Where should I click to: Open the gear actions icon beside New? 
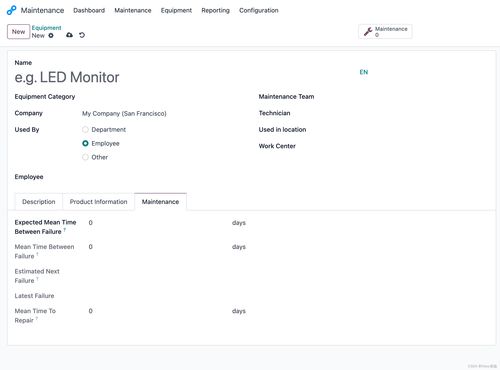pos(51,35)
